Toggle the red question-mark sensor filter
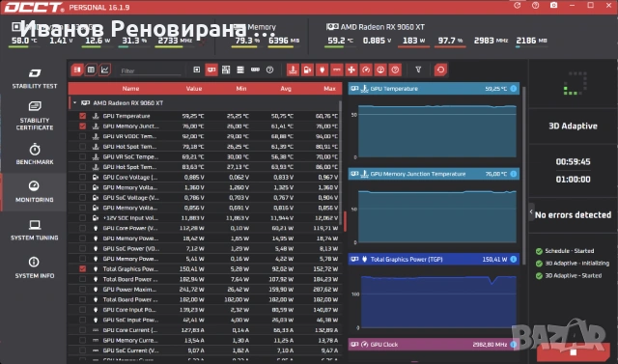618x364 pixels. (395, 70)
